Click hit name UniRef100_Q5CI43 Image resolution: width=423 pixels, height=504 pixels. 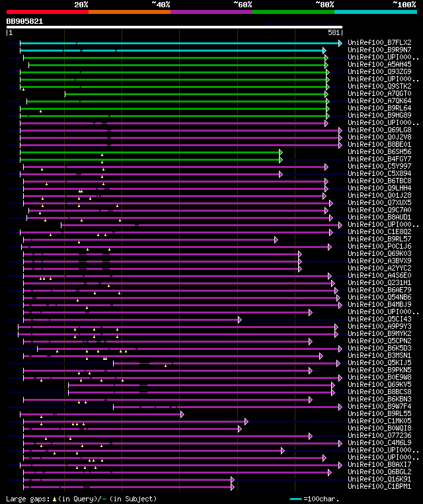[x=379, y=319]
